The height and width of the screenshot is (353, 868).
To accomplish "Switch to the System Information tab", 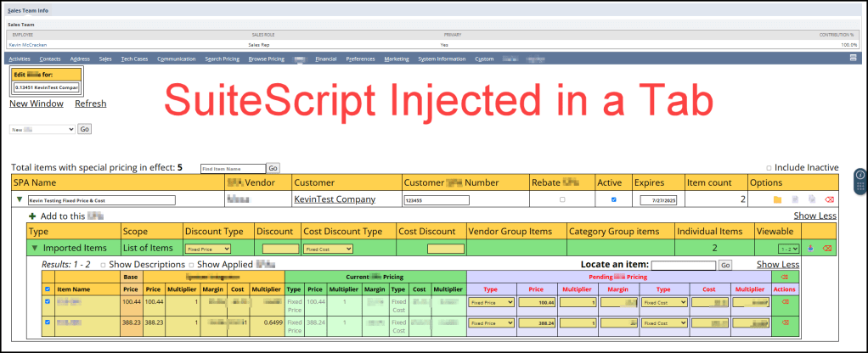I will [442, 59].
